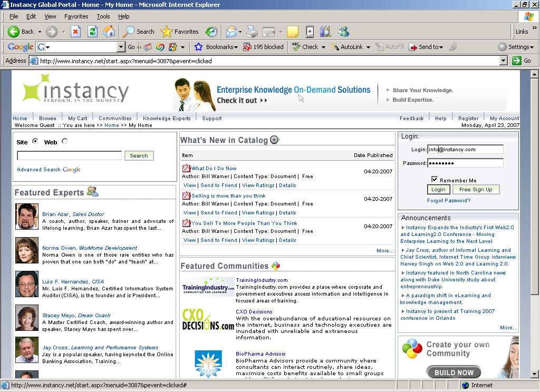This screenshot has height=392, width=540.
Task: Click the vertical scrollbar down arrow
Action: click(x=534, y=374)
